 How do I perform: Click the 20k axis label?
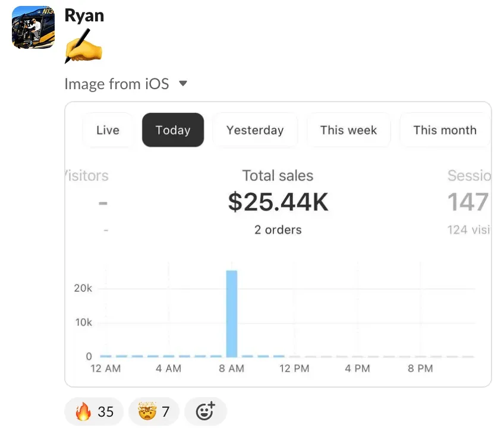point(83,288)
